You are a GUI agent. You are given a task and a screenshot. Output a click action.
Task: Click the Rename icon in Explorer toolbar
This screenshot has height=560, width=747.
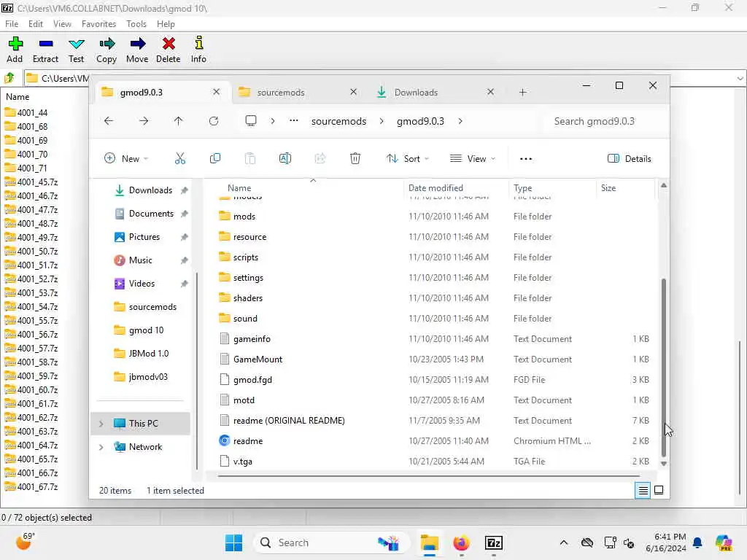[x=285, y=158]
